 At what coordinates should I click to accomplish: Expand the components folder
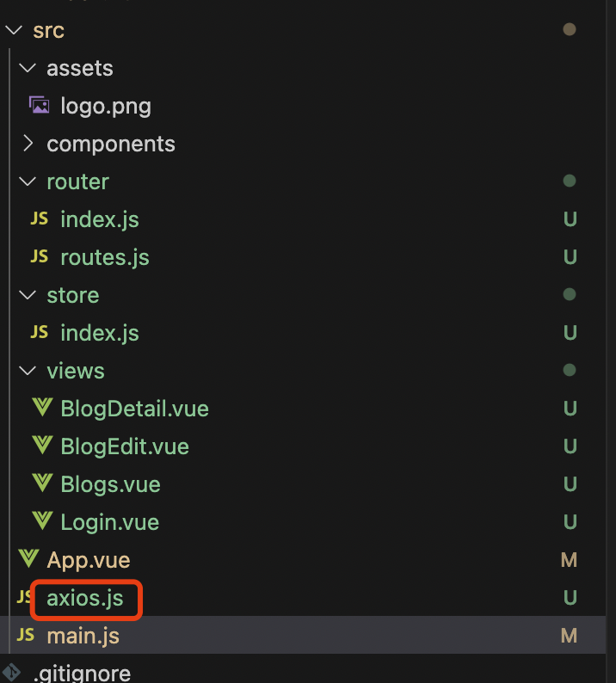coord(28,144)
